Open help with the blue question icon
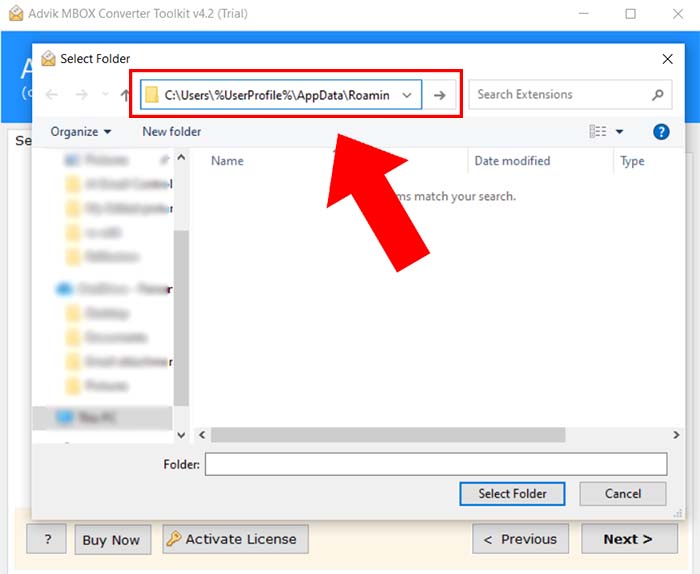This screenshot has height=574, width=700. (x=661, y=132)
